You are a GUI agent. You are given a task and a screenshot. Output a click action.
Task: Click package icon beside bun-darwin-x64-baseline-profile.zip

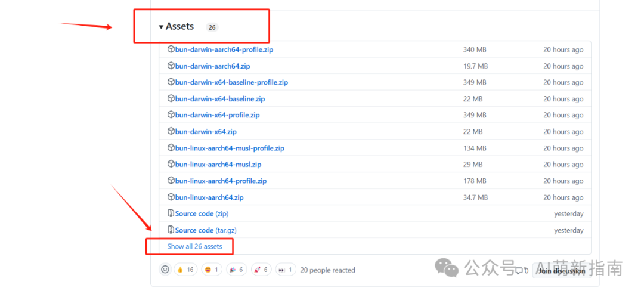pyautogui.click(x=171, y=82)
